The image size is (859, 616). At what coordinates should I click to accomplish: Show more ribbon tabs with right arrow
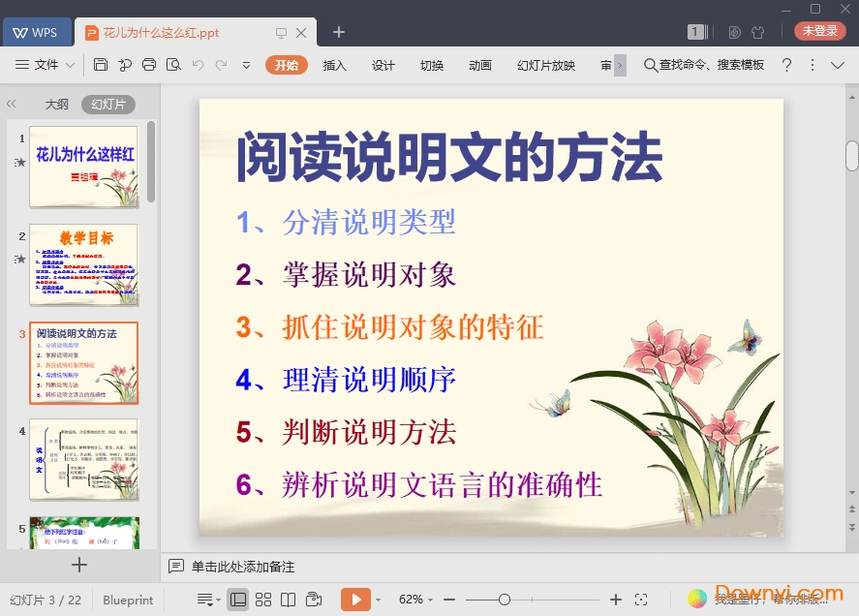click(x=620, y=65)
